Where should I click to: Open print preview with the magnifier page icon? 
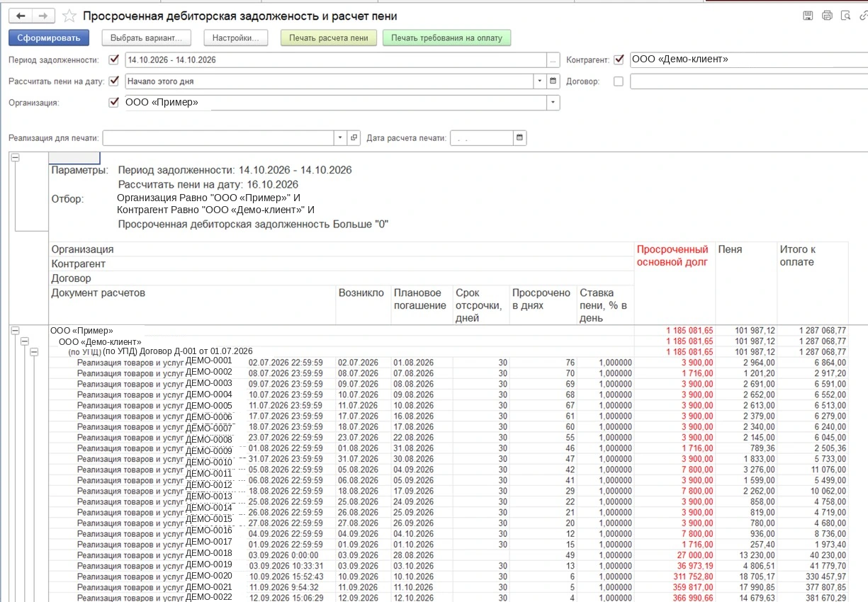845,16
